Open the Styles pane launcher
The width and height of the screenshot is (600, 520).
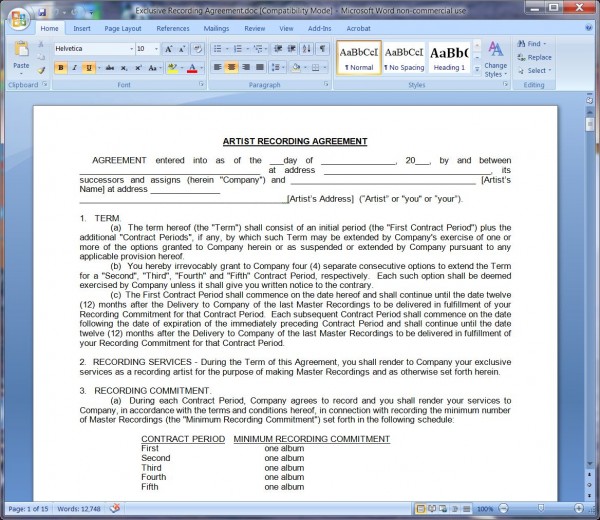point(505,84)
